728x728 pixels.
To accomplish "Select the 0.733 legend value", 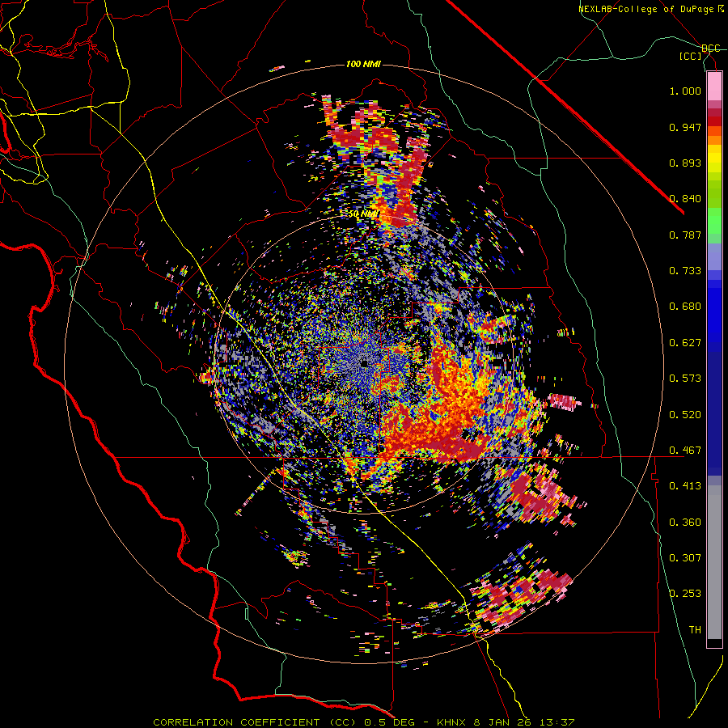I will [685, 271].
